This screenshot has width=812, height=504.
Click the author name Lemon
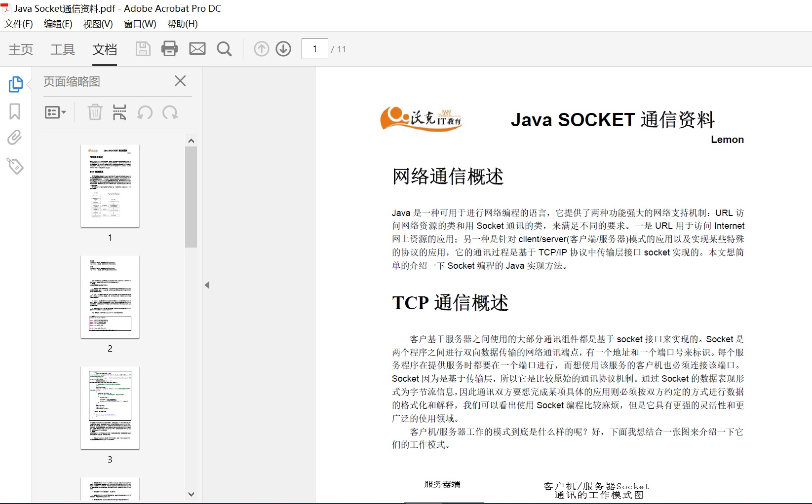coord(727,140)
